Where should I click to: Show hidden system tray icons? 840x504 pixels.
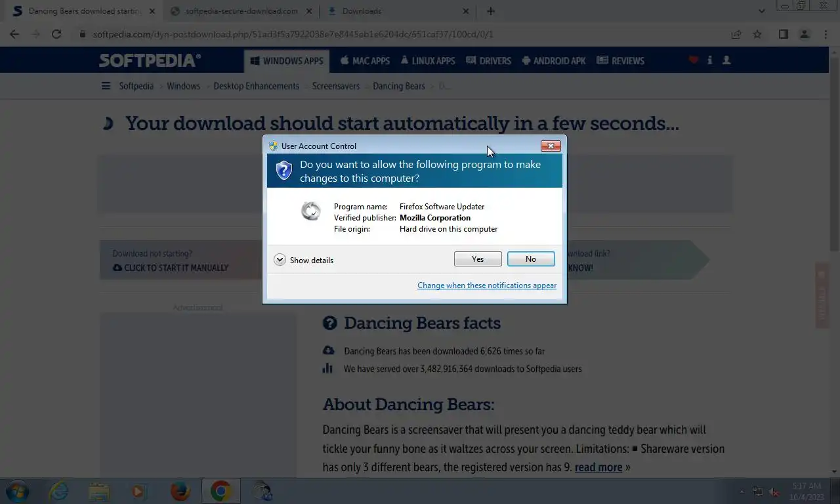point(742,492)
